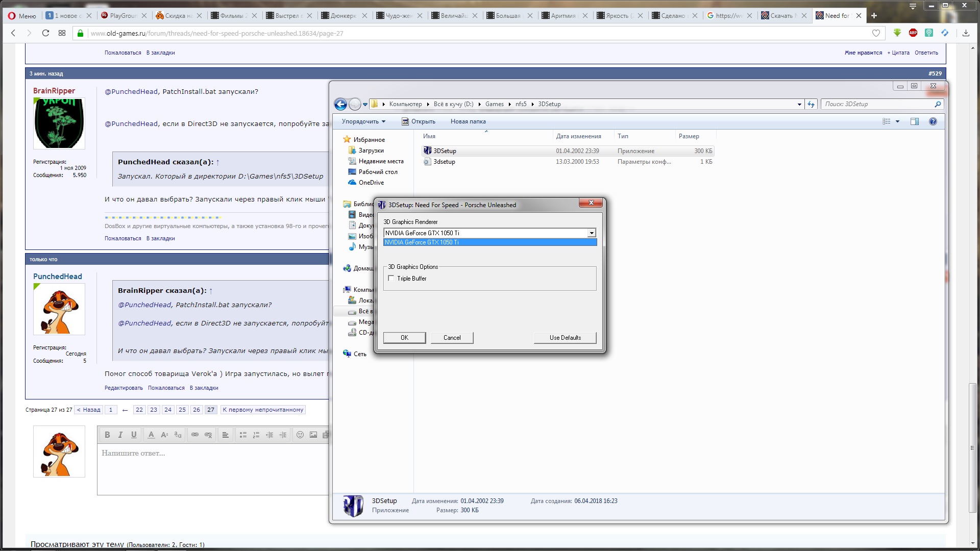Toggle bold formatting in reply editor
The height and width of the screenshot is (551, 980).
coord(107,435)
